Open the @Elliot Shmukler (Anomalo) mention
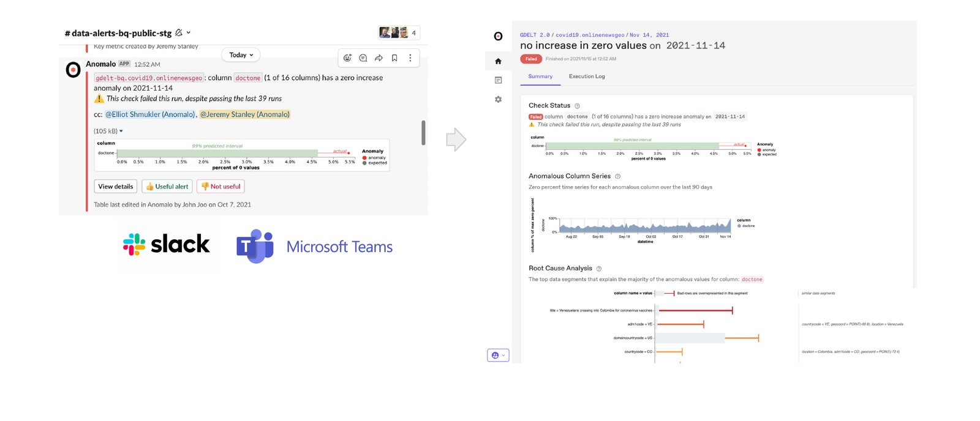The width and height of the screenshot is (980, 421). [150, 114]
